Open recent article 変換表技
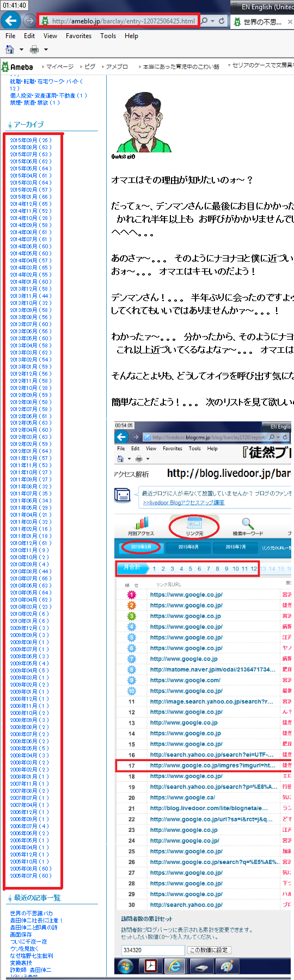This screenshot has width=294, height=980. point(21,963)
